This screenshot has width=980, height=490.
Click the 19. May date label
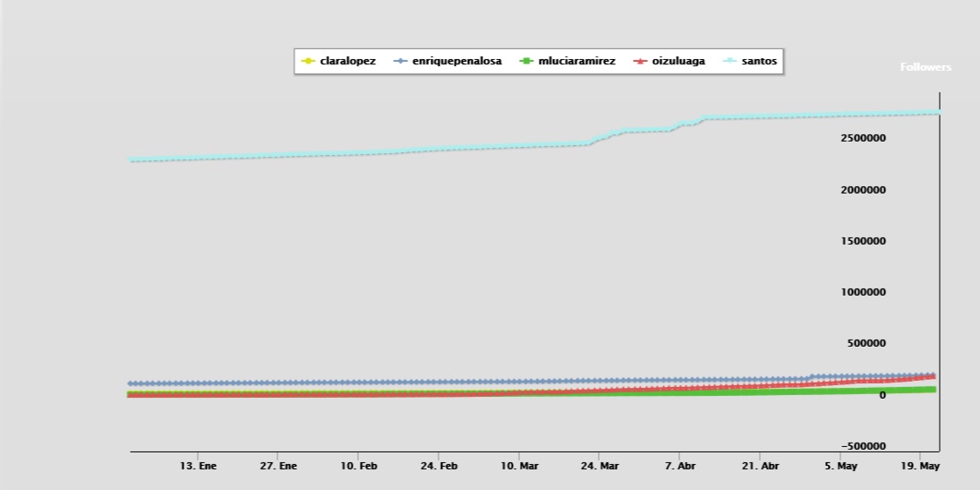coord(921,467)
